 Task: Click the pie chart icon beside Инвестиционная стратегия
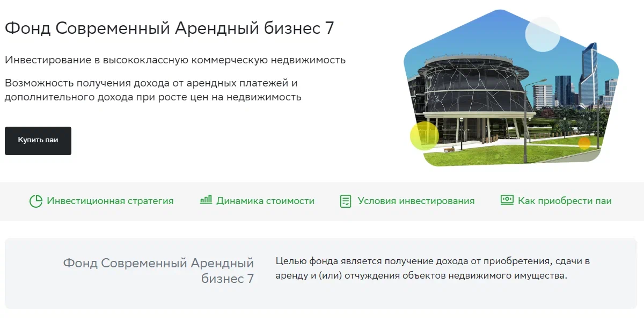click(x=36, y=201)
